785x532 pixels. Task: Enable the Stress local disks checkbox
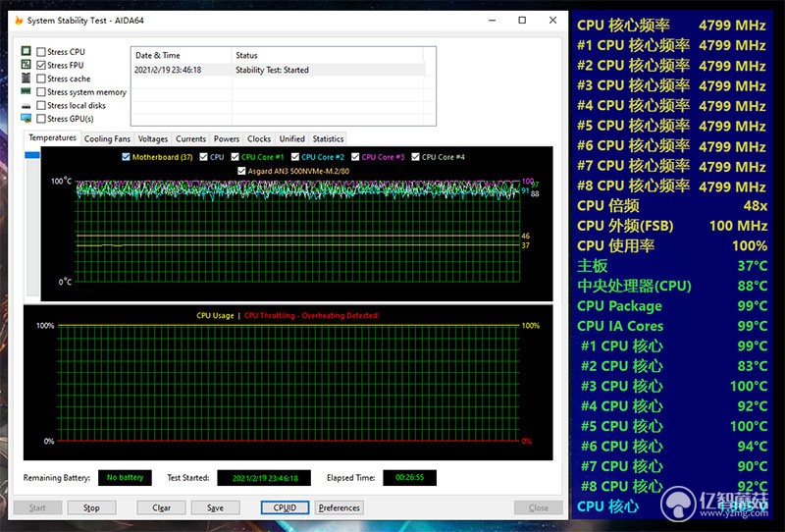(41, 105)
